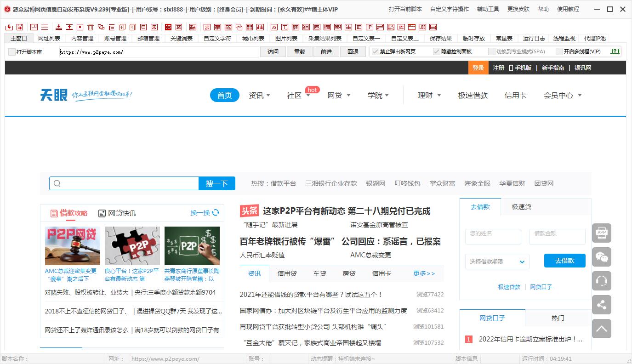Click the 主 toolbar icon

pos(348,27)
